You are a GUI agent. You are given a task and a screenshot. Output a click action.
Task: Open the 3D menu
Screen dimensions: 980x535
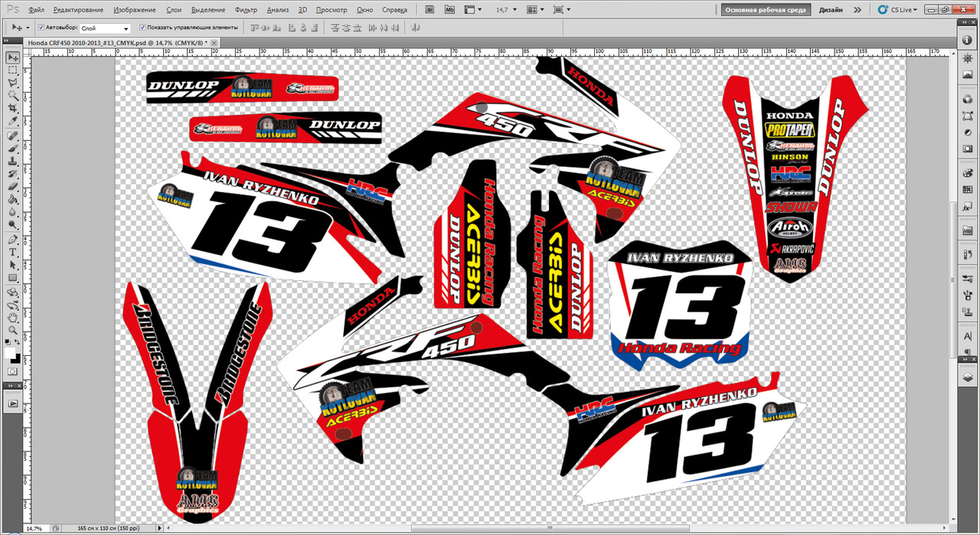tap(303, 10)
